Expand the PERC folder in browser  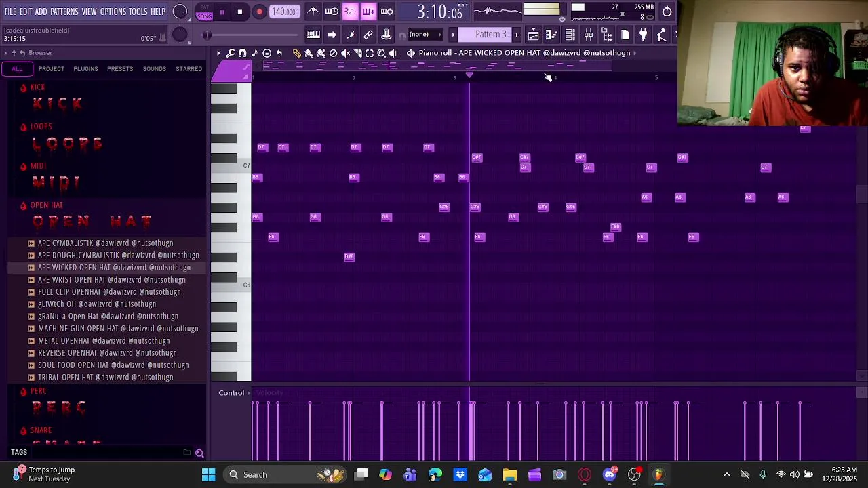click(38, 391)
